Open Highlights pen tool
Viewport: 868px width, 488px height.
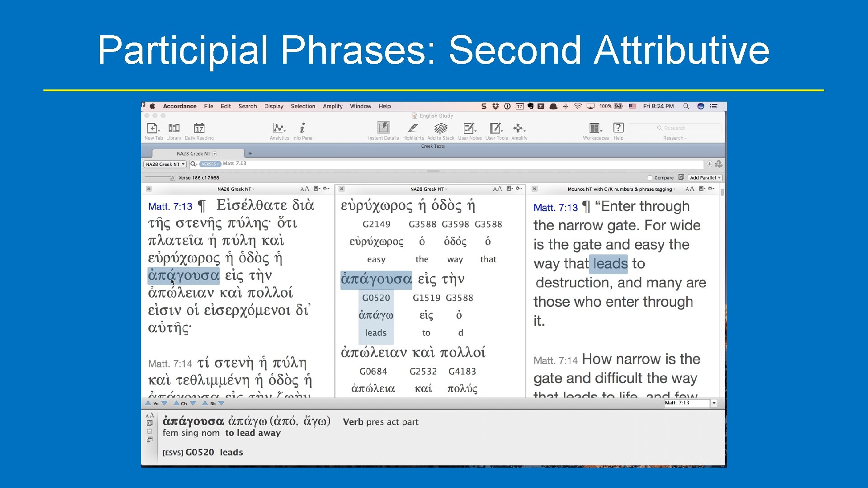(413, 128)
